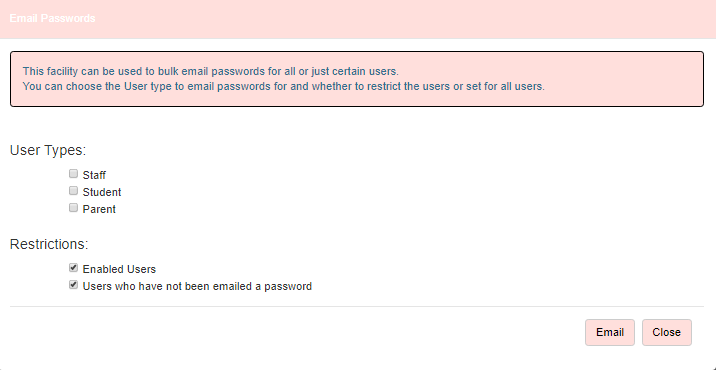Tick the Staff checkbox

[x=74, y=174]
